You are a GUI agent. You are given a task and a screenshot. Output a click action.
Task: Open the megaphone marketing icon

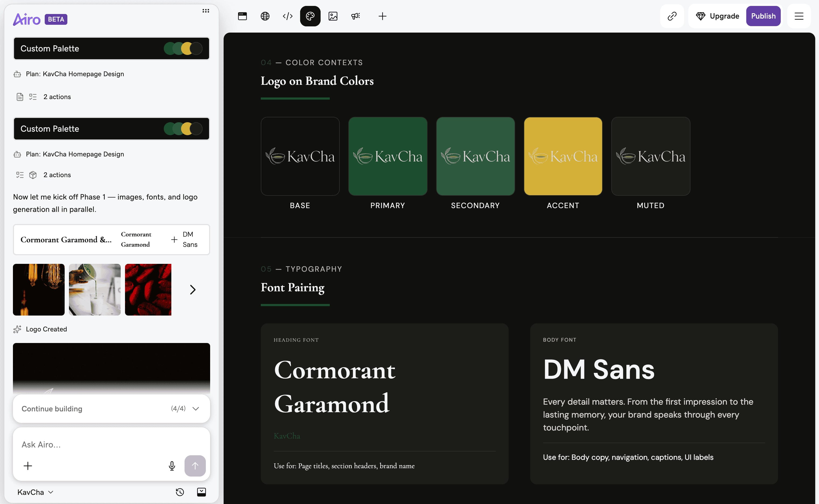click(x=355, y=16)
